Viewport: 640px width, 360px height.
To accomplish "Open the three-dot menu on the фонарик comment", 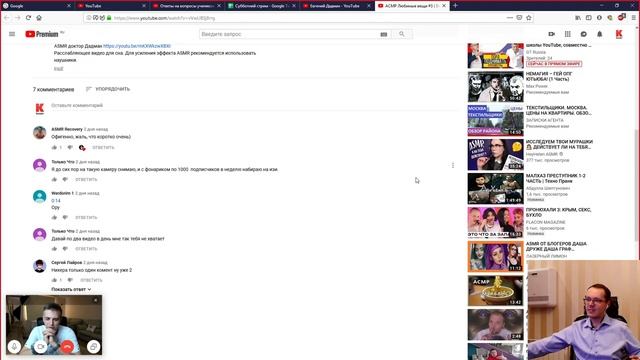I will coord(453,165).
